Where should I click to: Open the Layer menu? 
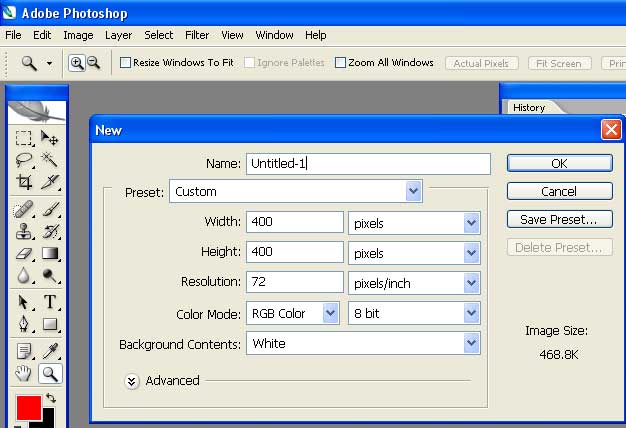tap(118, 35)
